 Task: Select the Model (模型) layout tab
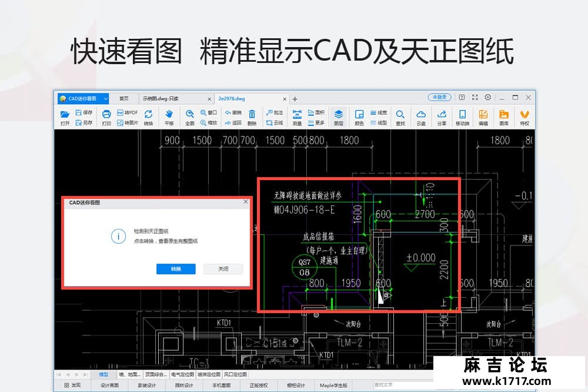(x=103, y=374)
